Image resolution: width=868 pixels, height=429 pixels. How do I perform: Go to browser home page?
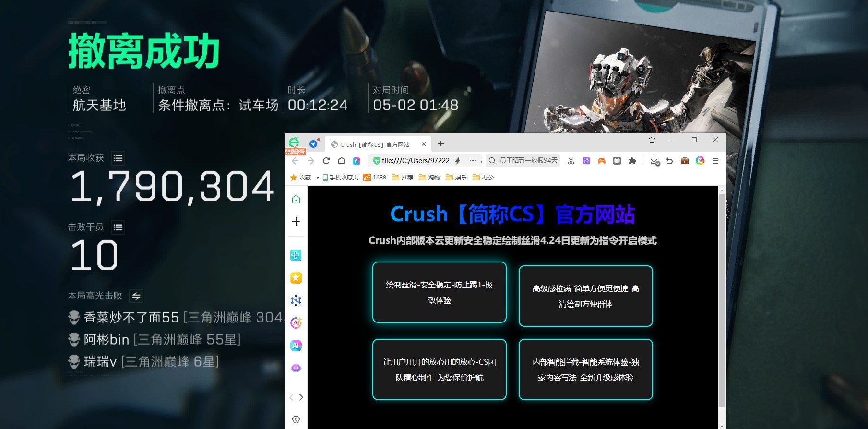click(342, 161)
